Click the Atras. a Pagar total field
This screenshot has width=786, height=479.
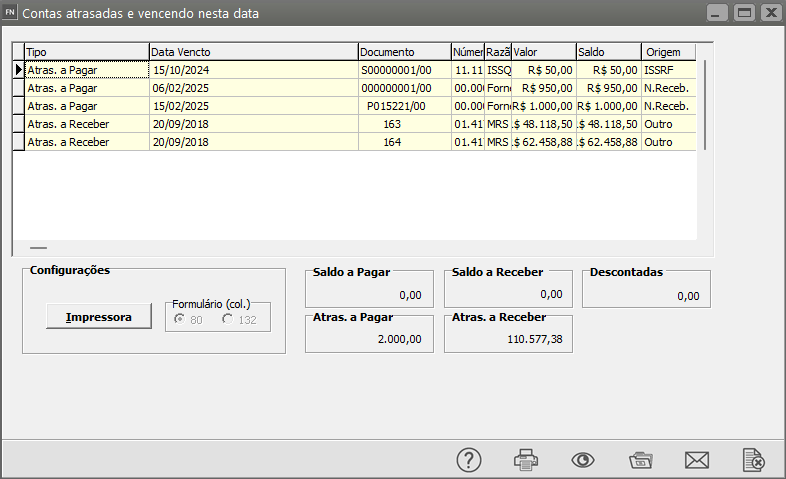coord(369,339)
